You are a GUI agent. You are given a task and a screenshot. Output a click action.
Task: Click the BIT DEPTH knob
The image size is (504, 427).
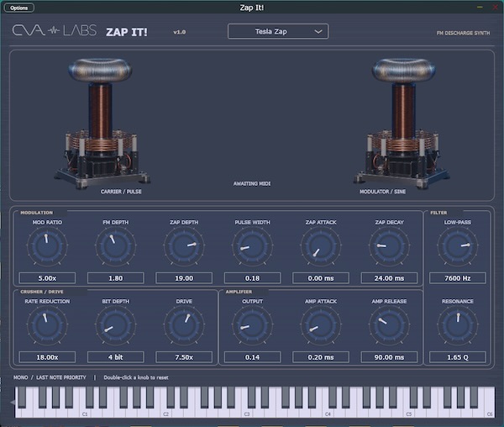116,325
